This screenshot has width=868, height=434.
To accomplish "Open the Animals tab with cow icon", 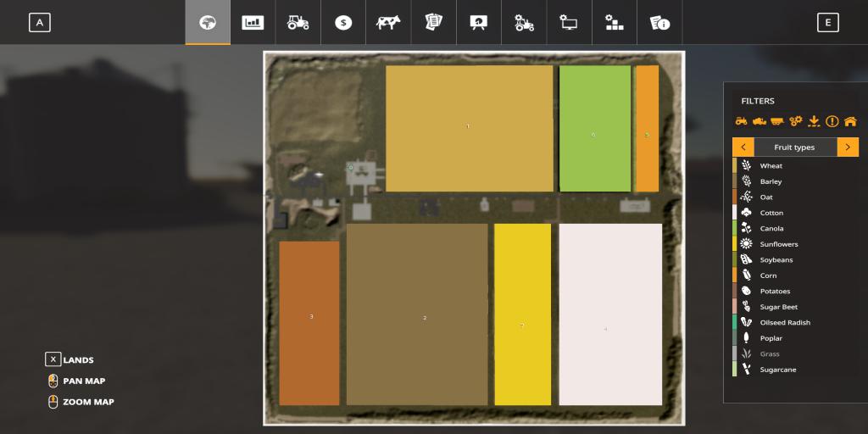I will tap(388, 23).
